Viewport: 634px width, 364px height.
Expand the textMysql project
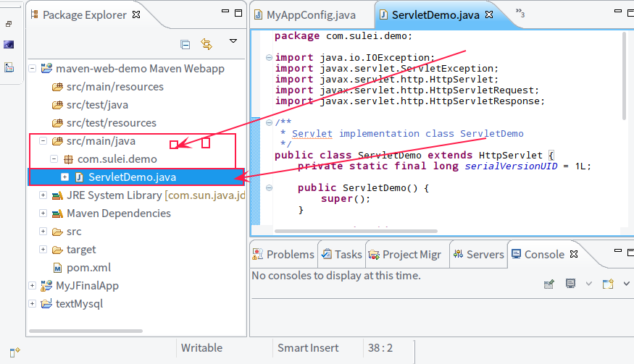pos(33,303)
